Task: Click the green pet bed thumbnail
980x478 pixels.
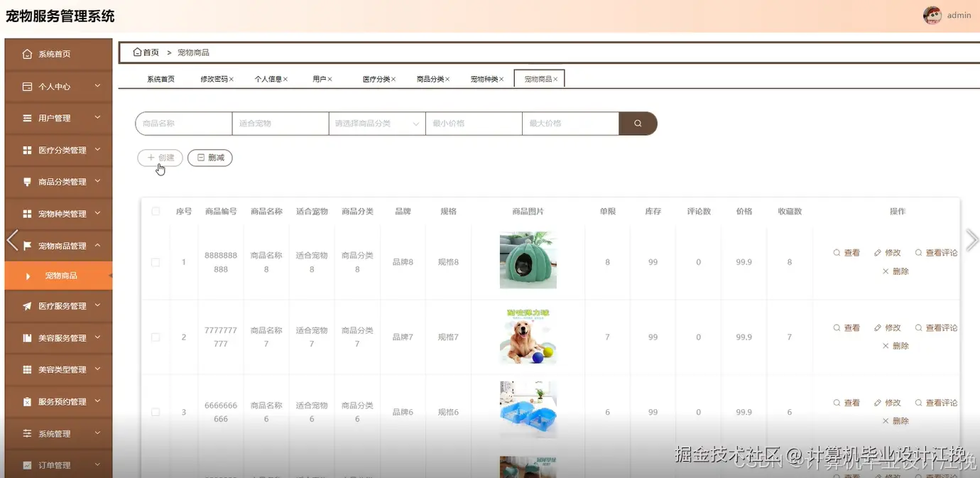Action: pyautogui.click(x=528, y=260)
